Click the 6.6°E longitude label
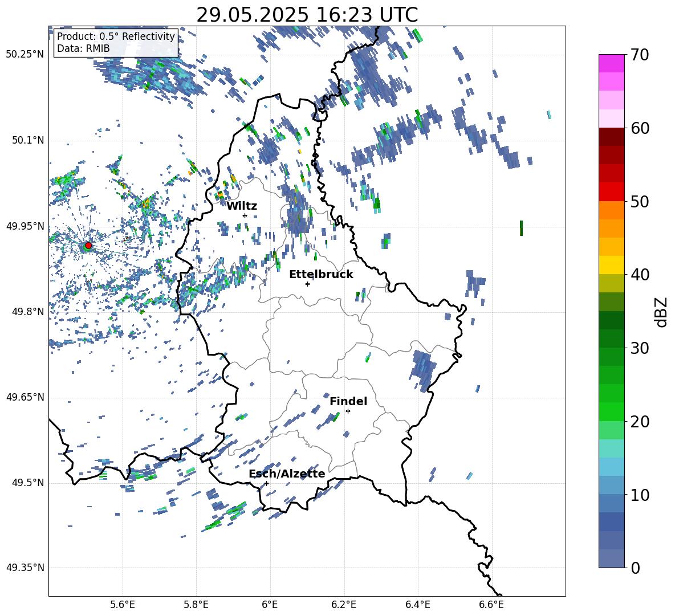 pos(491,605)
